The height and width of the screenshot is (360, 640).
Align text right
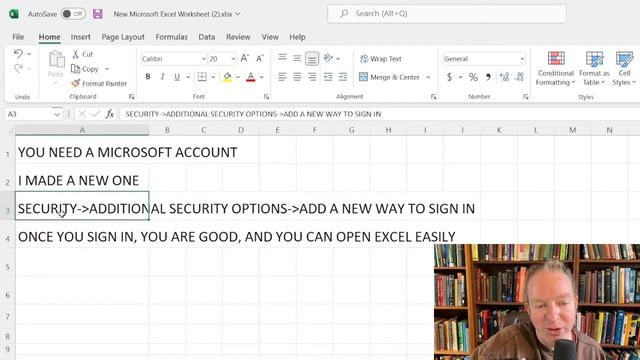[x=311, y=77]
